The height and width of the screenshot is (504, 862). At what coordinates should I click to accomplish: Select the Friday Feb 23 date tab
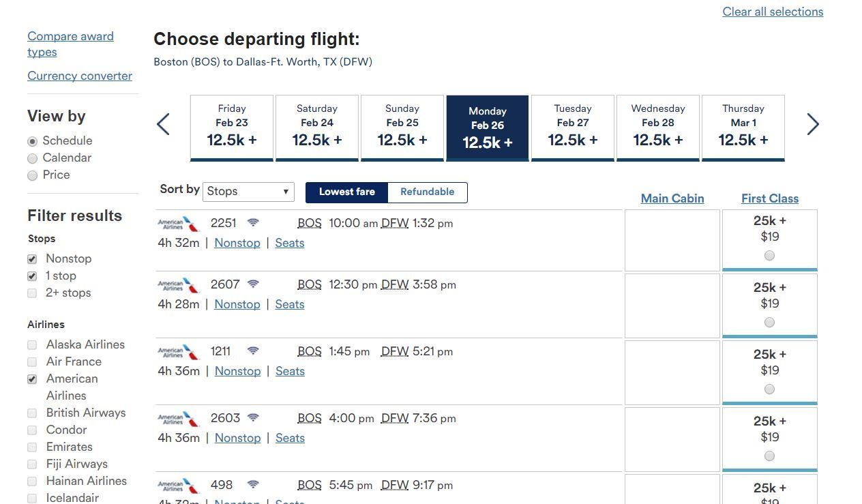coord(232,128)
